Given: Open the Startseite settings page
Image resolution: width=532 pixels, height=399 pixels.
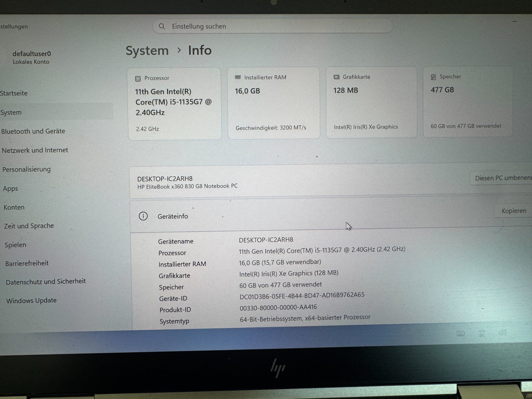Looking at the screenshot, I should [x=14, y=93].
